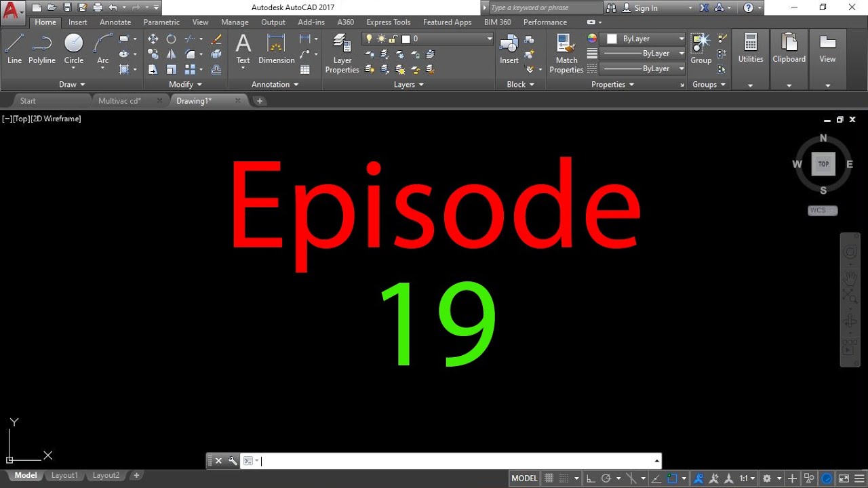This screenshot has width=868, height=488.
Task: Select the Arc tool
Action: 102,49
